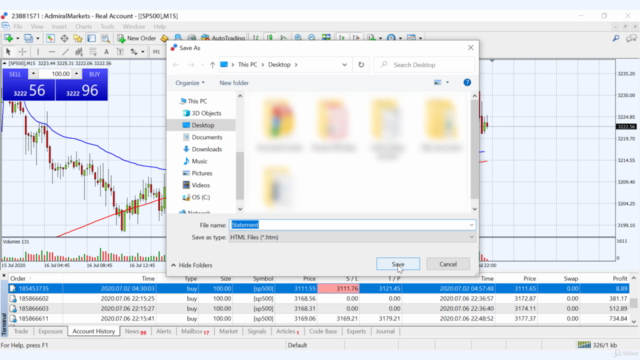
Task: Select the Crosshair tool
Action: point(22,52)
